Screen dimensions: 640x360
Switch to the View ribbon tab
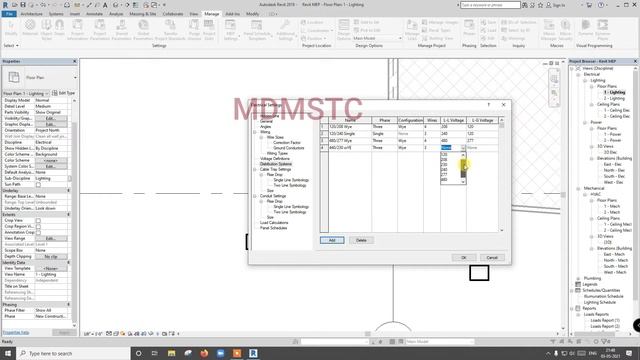pos(193,14)
